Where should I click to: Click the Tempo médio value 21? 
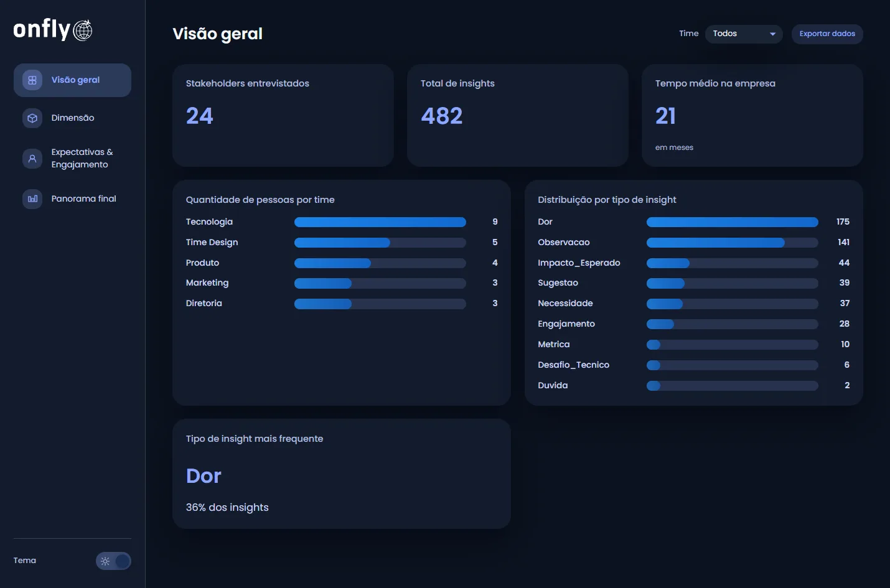coord(665,116)
